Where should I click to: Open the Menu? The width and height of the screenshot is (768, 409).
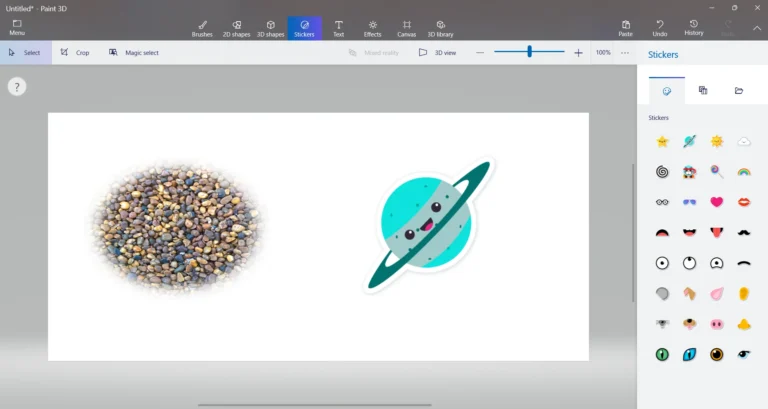pos(17,28)
